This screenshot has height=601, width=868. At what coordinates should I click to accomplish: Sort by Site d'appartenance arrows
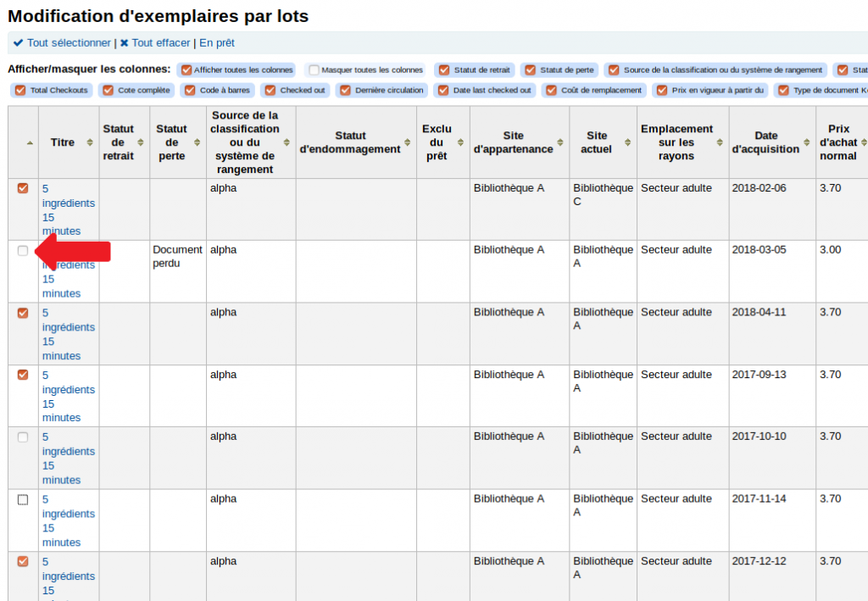point(560,142)
